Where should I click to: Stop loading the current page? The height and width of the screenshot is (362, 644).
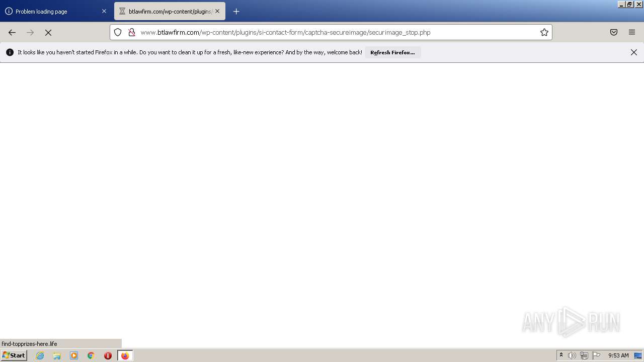pyautogui.click(x=48, y=32)
